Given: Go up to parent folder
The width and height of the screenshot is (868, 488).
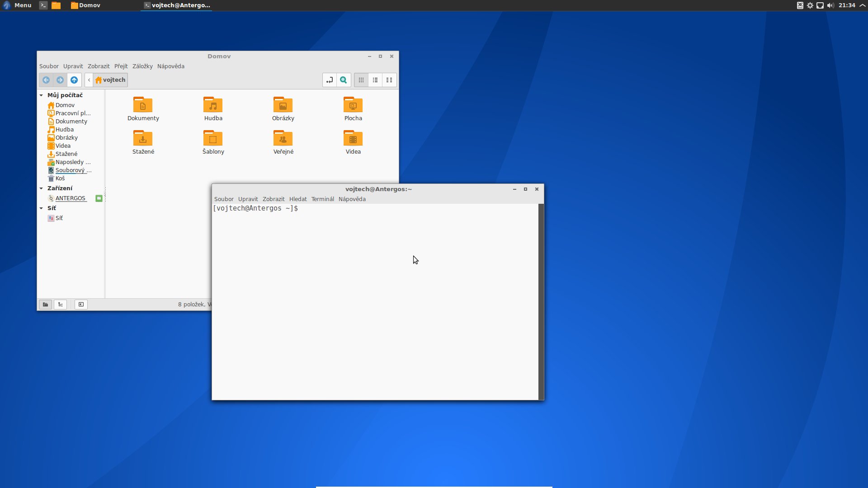Looking at the screenshot, I should tap(74, 80).
